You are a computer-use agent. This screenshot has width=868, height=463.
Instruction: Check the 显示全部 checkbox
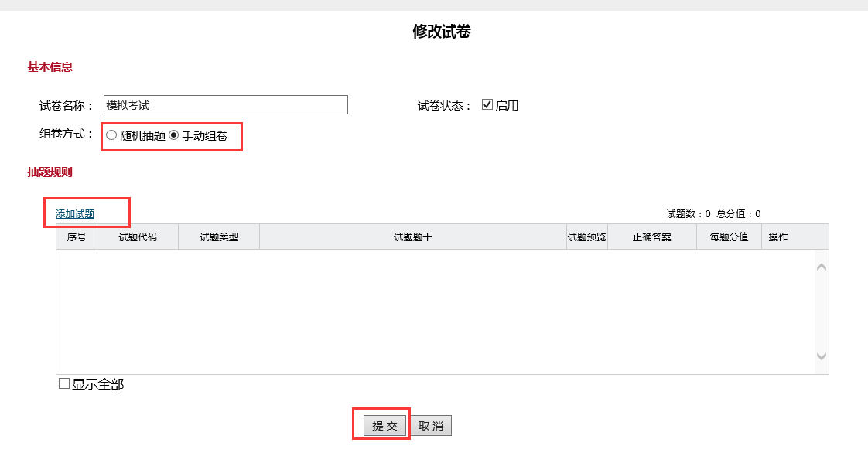[x=64, y=383]
